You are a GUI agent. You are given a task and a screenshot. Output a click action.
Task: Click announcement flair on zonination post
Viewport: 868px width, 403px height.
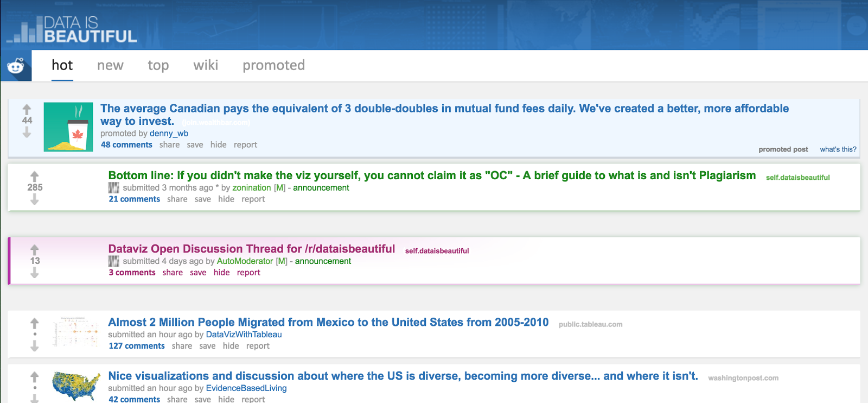pos(321,187)
